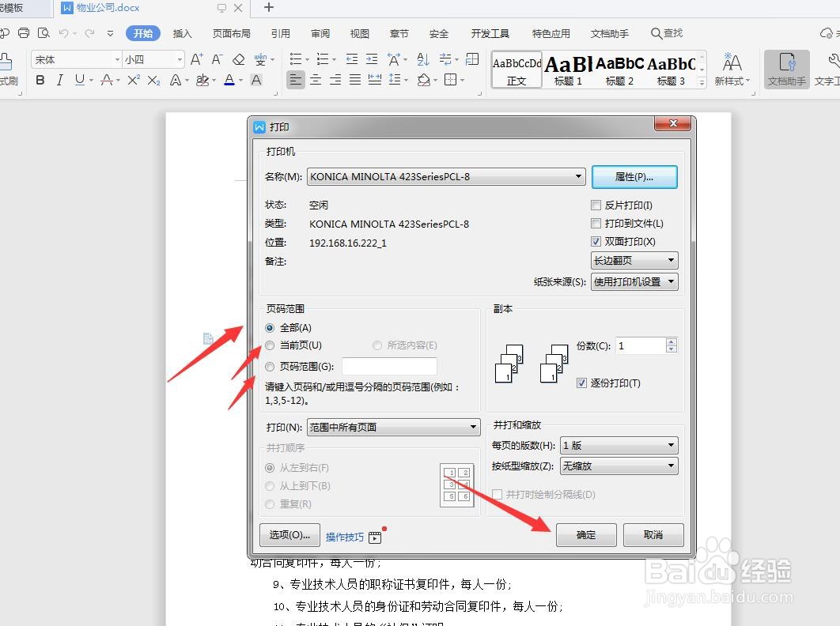Click the 页码范围 input field
This screenshot has height=626, width=840.
pos(389,366)
